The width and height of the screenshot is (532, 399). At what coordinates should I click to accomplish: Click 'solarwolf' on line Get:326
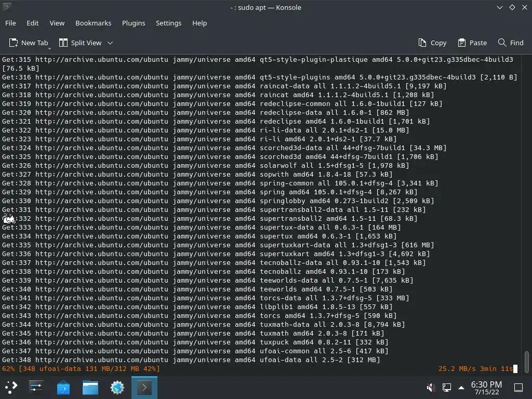(278, 166)
